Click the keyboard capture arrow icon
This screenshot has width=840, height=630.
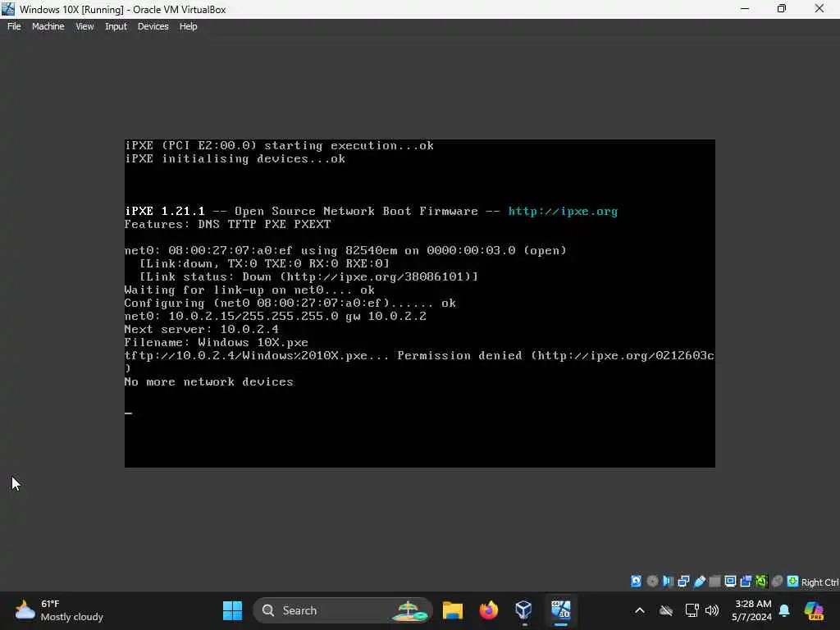pyautogui.click(x=793, y=582)
